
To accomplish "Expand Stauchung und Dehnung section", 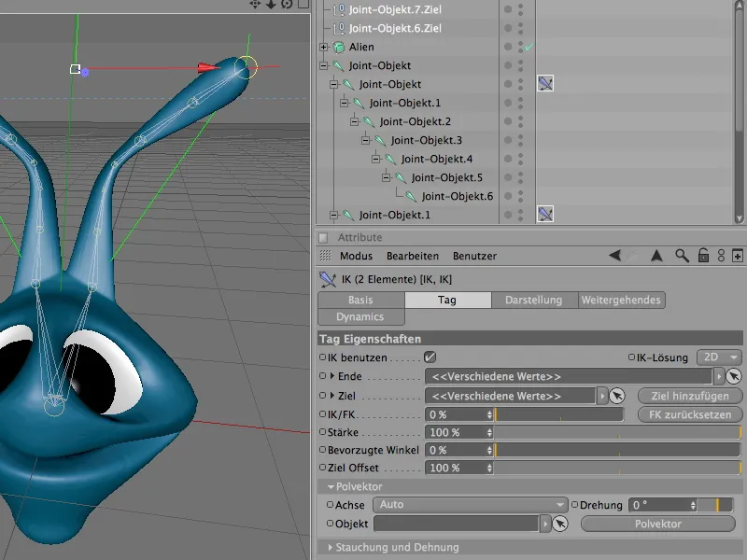I will [x=331, y=547].
